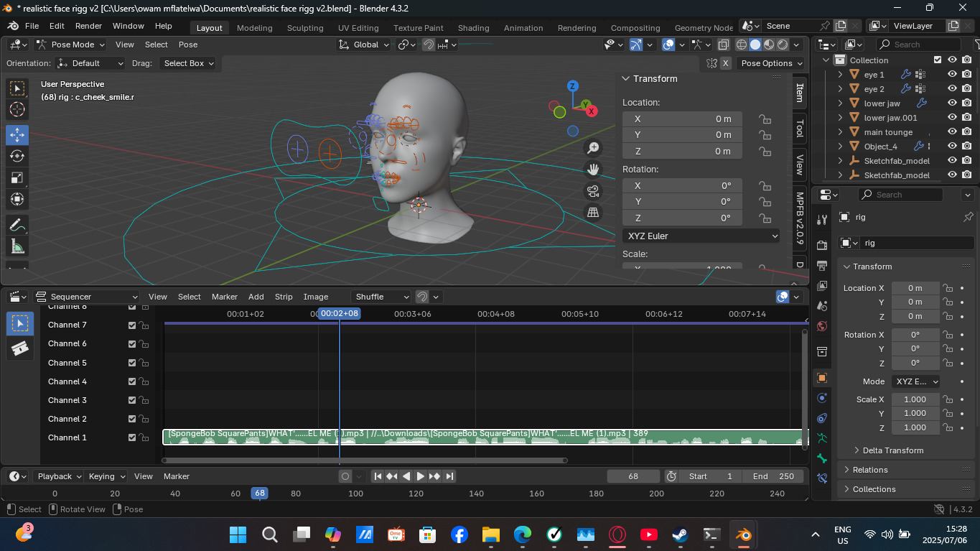
Task: Play animation in reverse
Action: [406, 476]
